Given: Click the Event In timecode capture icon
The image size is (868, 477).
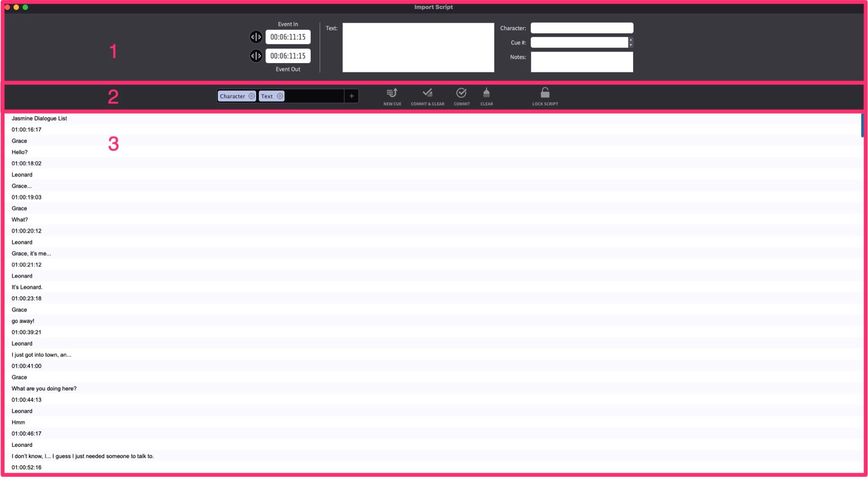Looking at the screenshot, I should tap(256, 37).
